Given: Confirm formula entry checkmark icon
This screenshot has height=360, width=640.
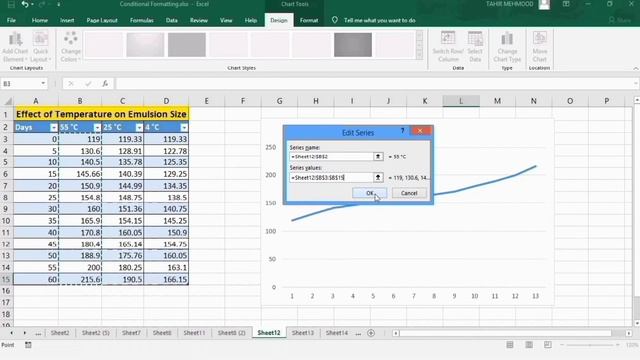Looking at the screenshot, I should [88, 83].
